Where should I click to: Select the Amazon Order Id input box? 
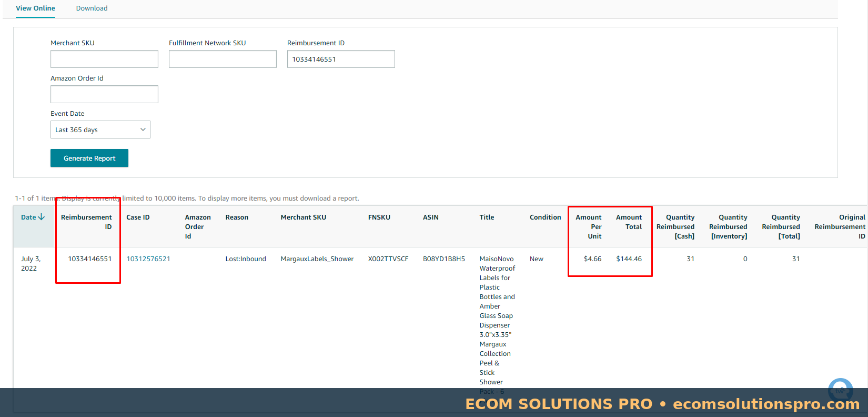pos(104,94)
